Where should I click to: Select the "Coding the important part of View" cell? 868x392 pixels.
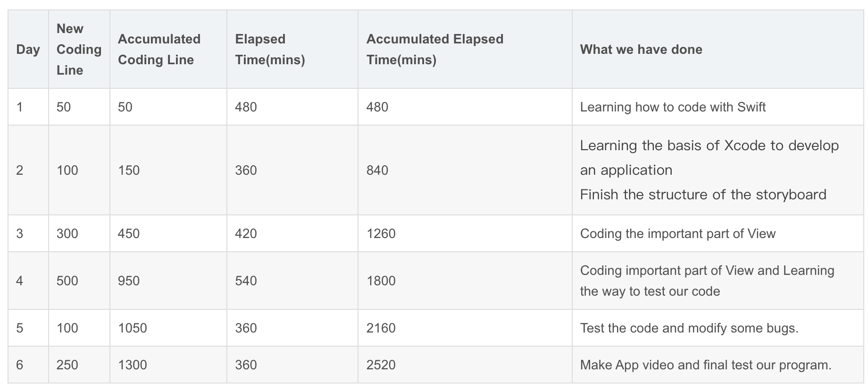pyautogui.click(x=677, y=234)
